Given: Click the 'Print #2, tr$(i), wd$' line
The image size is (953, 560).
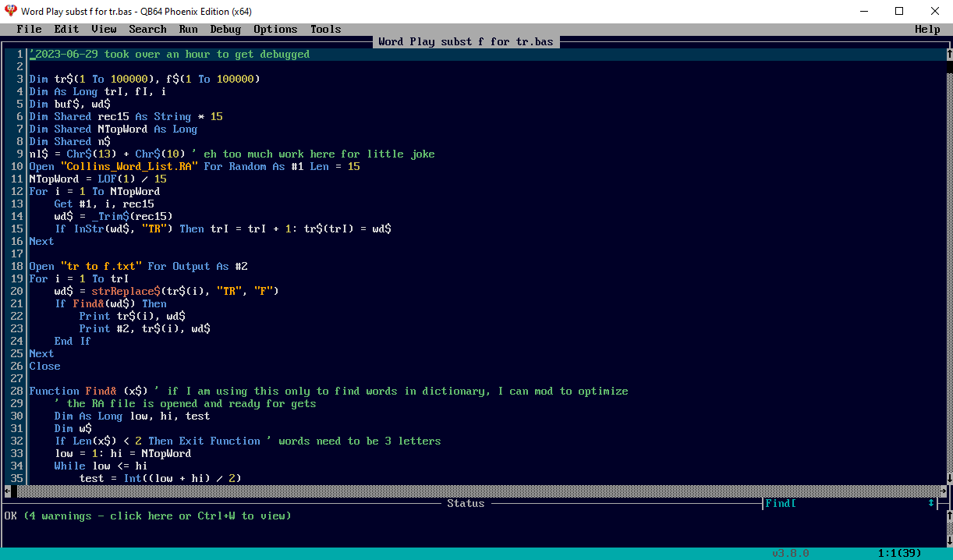Looking at the screenshot, I should (x=144, y=329).
